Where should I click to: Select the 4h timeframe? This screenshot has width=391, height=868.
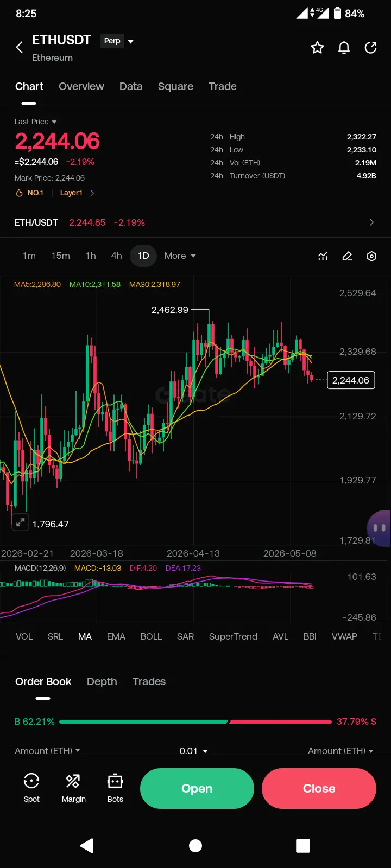[x=116, y=256]
